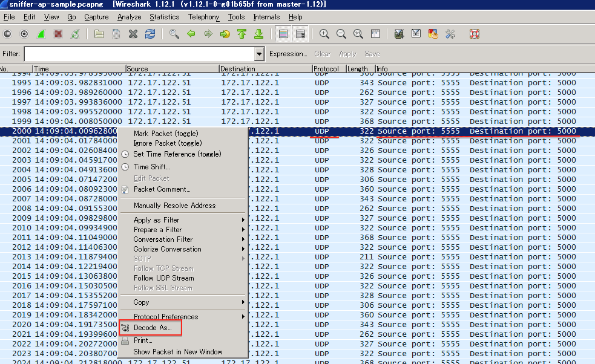The width and height of the screenshot is (595, 364).
Task: Open help lifebuoy icon
Action: coord(475,34)
